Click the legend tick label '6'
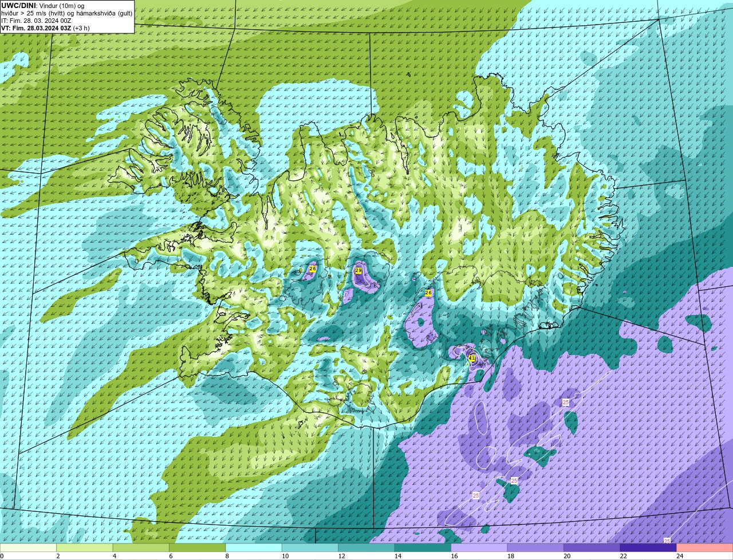Screen dimensions: 733x560 (171, 556)
